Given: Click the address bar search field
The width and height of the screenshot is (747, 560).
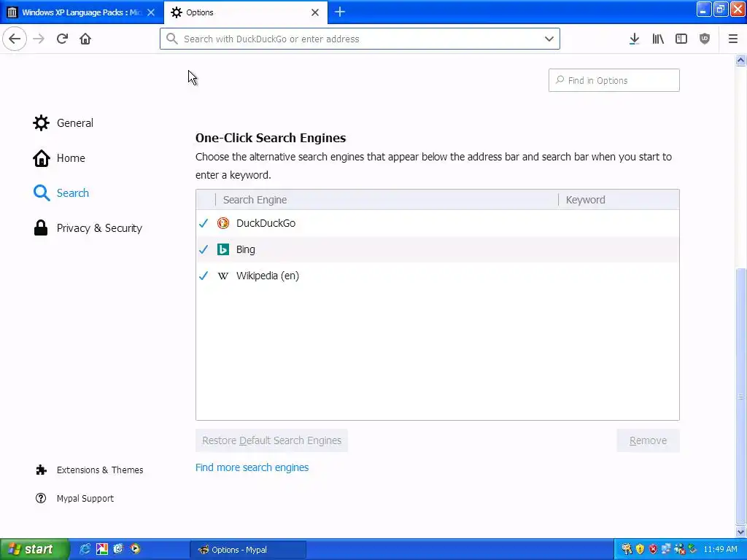Looking at the screenshot, I should coord(360,39).
